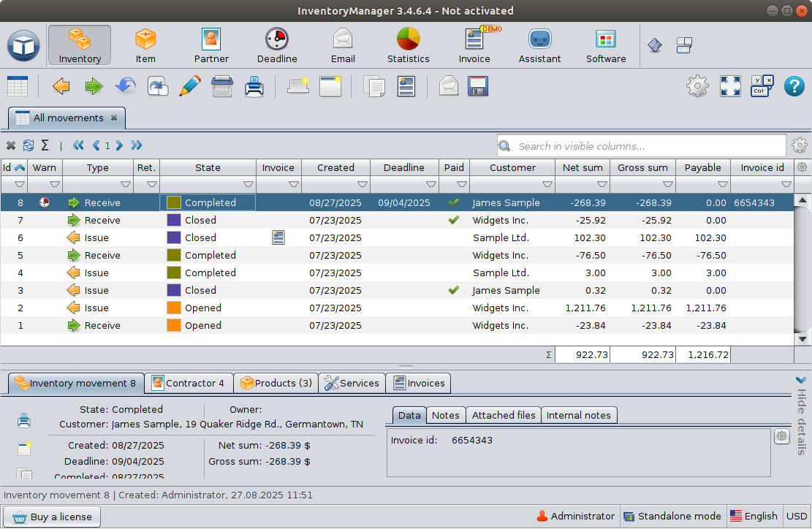This screenshot has width=812, height=529.
Task: Send email with the envelope toolbar icon
Action: coord(449,86)
